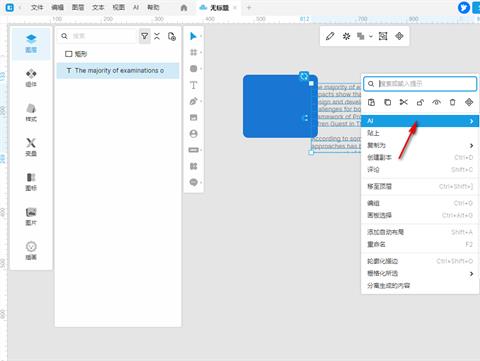Select the Pen tool
The image size is (480, 361).
193,101
